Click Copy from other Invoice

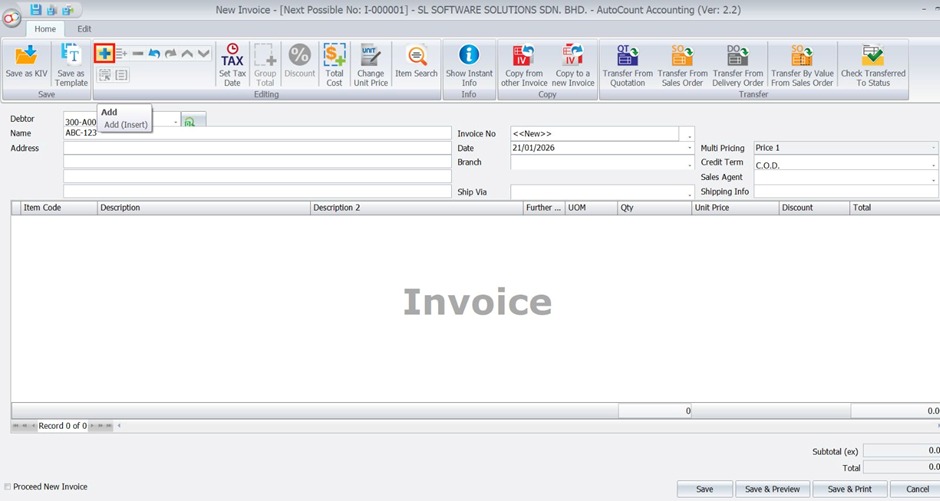coord(524,64)
